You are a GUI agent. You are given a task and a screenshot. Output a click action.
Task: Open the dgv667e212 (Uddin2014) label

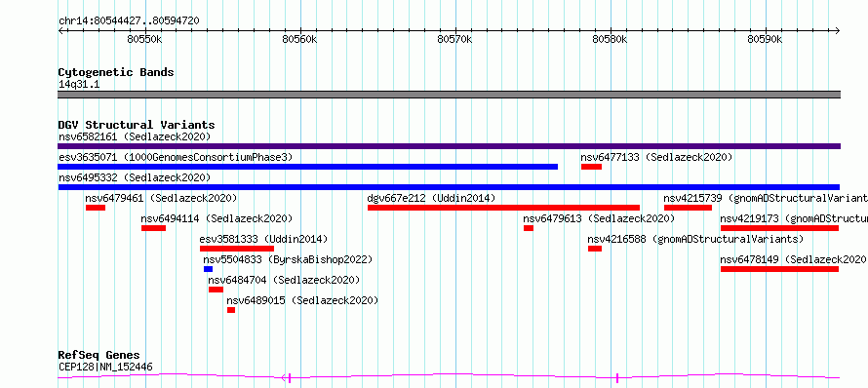[431, 198]
